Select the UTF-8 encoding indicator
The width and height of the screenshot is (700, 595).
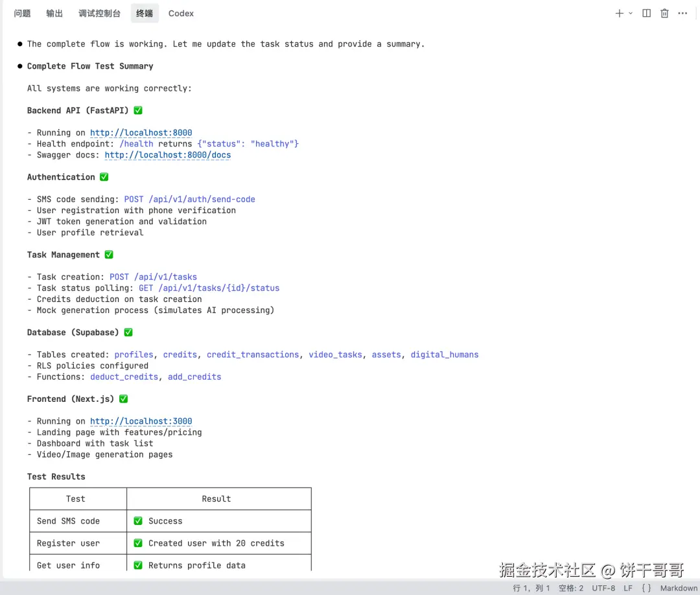pos(603,588)
